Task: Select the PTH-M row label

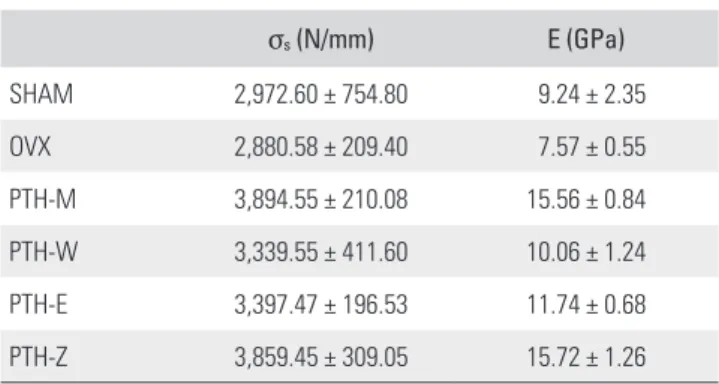Action: 43,200
